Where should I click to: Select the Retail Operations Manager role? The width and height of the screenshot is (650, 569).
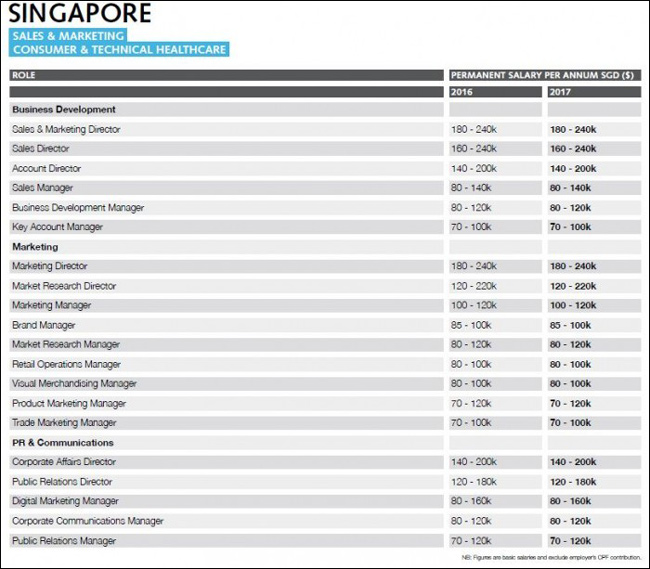(x=66, y=364)
